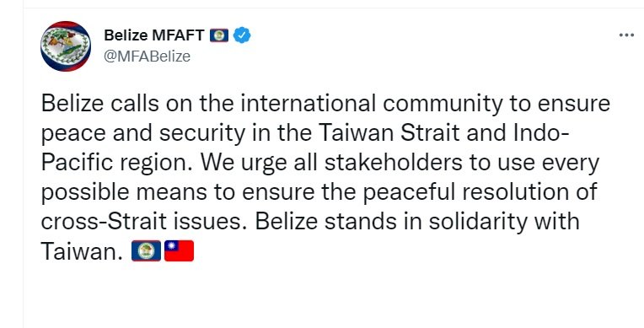Click the word "stakeholders" in the tweet

(x=393, y=164)
